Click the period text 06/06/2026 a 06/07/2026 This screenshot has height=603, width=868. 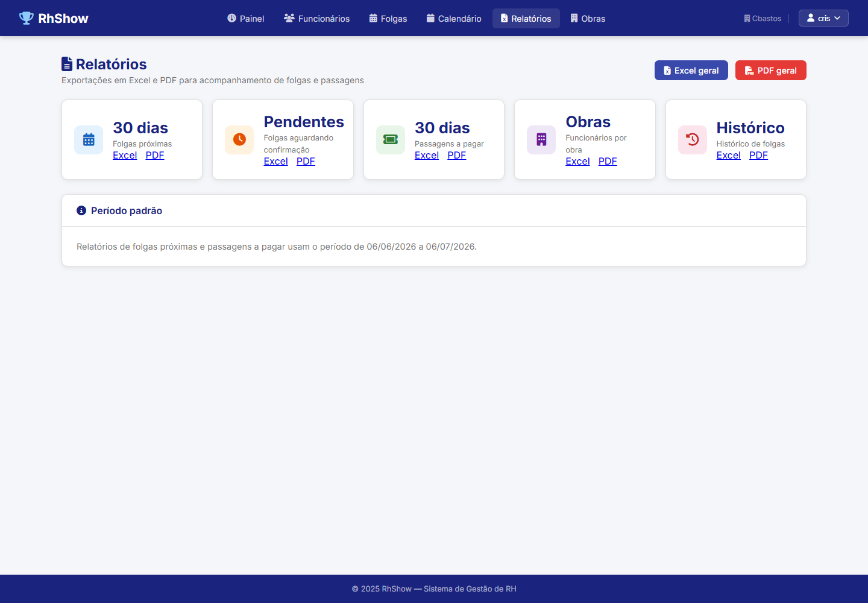[x=421, y=247]
